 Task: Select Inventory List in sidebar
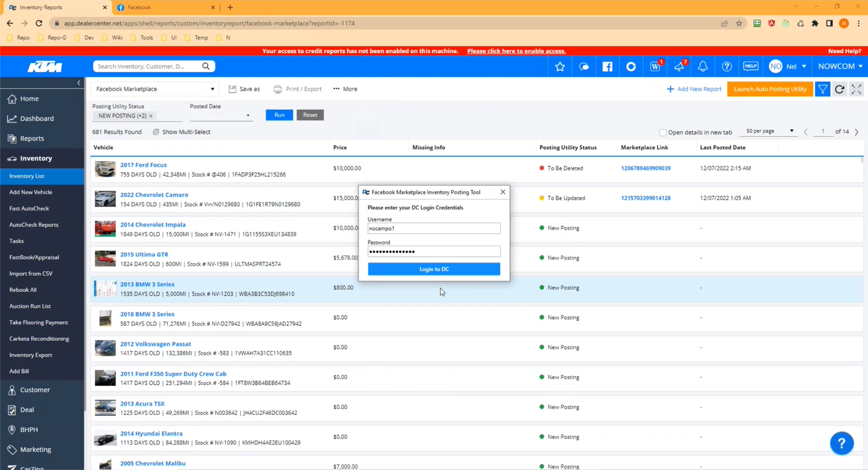click(42, 176)
